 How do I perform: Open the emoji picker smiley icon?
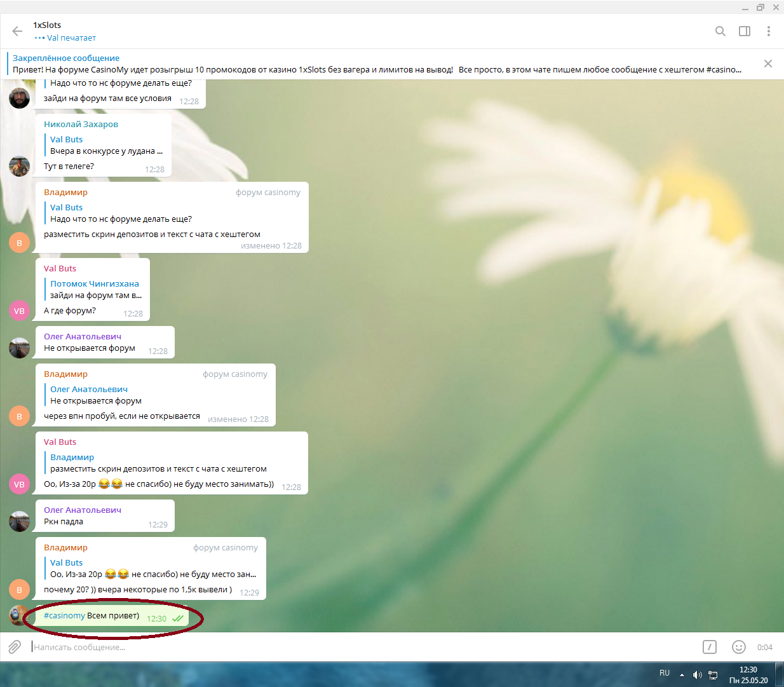pos(738,647)
